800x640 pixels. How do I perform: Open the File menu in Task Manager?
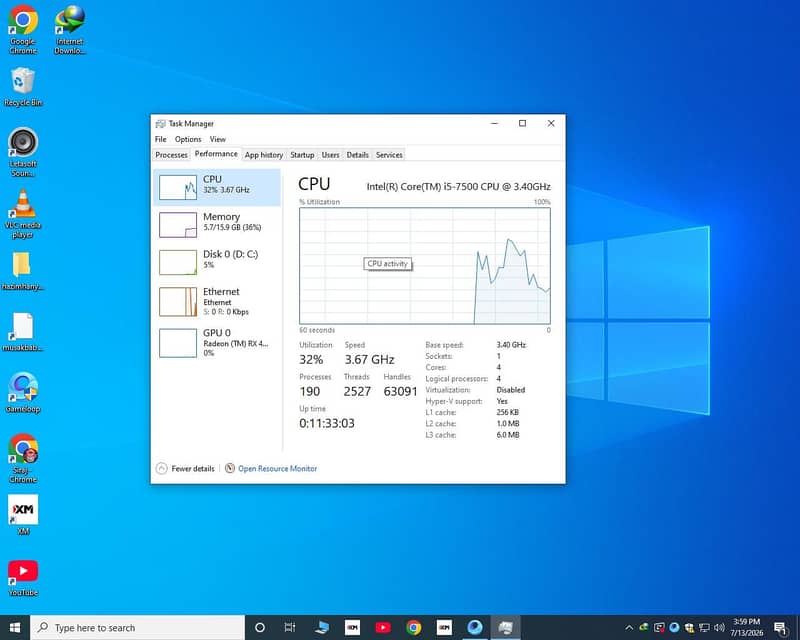[x=161, y=139]
